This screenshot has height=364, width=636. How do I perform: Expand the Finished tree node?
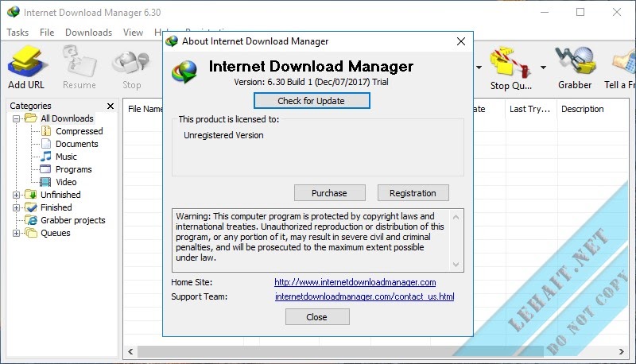(16, 207)
